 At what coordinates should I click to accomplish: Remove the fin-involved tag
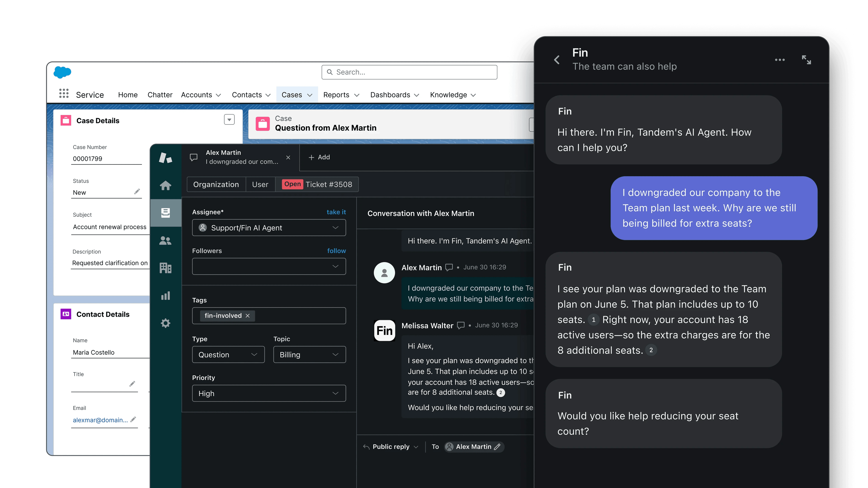pos(248,316)
